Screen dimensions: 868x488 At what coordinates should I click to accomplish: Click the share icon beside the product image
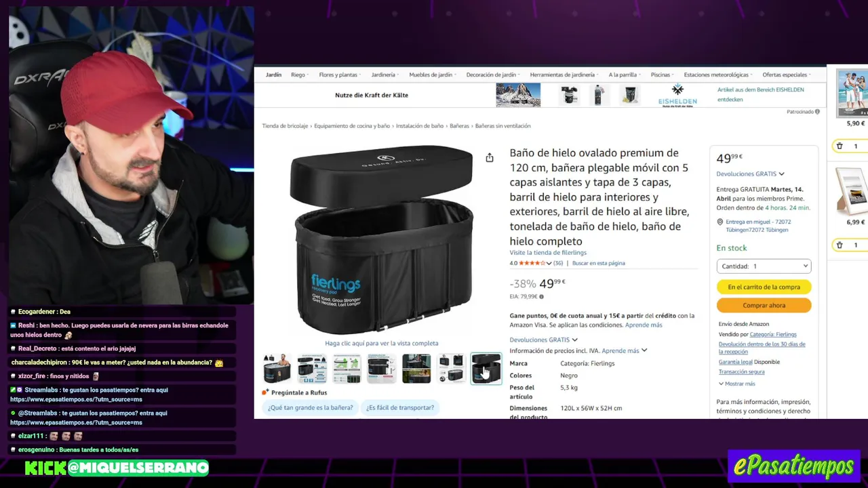point(490,158)
